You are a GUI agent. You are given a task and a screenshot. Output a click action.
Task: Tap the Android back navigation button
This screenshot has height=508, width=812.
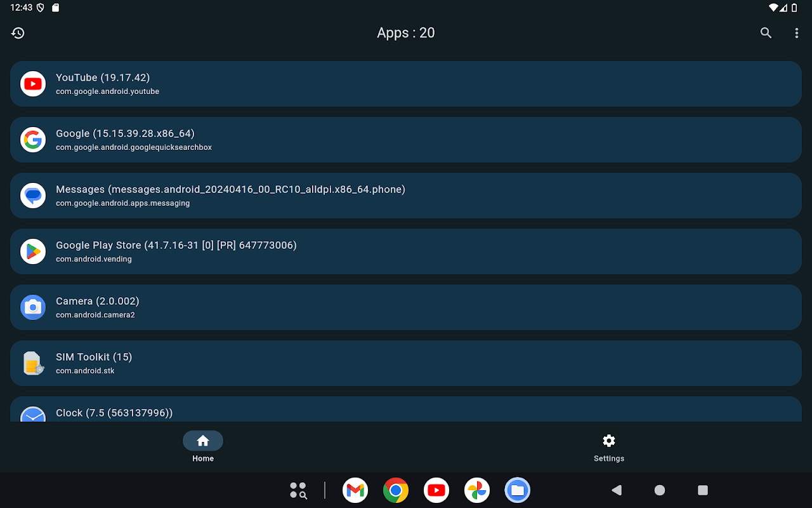coord(616,490)
